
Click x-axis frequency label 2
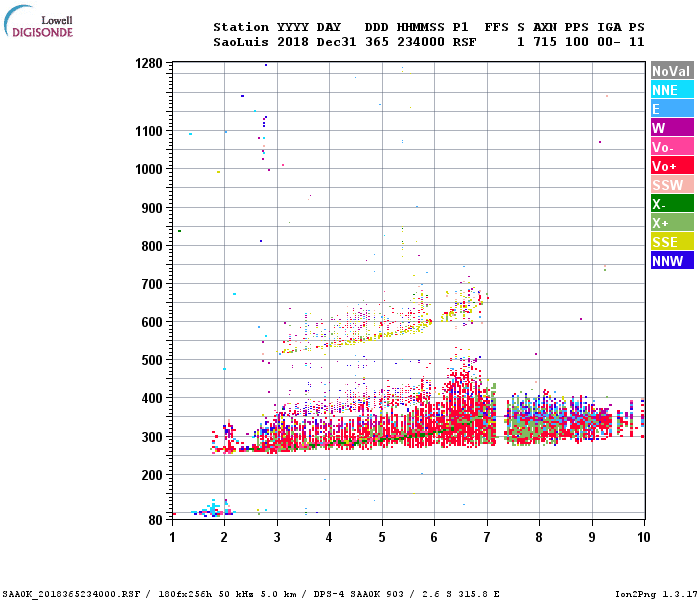coord(224,537)
